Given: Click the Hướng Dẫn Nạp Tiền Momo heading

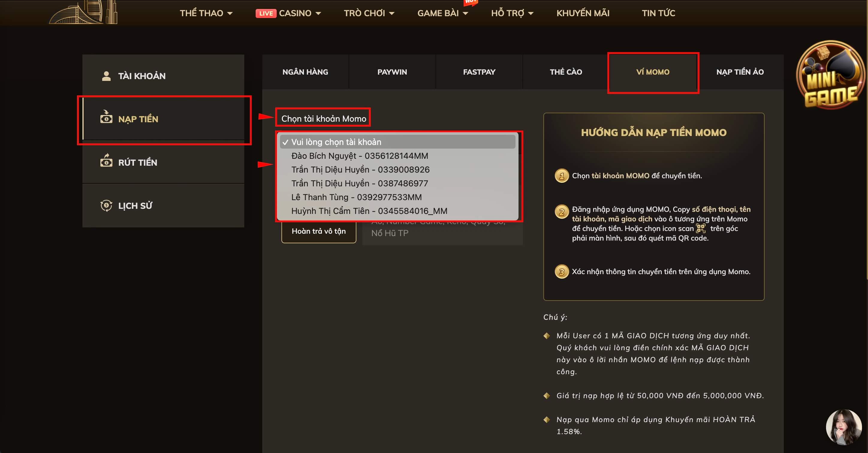Looking at the screenshot, I should pyautogui.click(x=654, y=132).
